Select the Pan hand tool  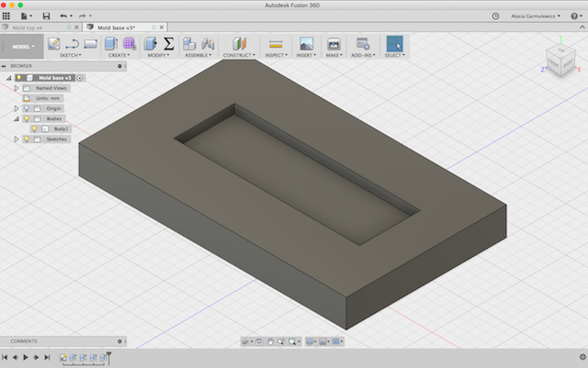pyautogui.click(x=270, y=341)
